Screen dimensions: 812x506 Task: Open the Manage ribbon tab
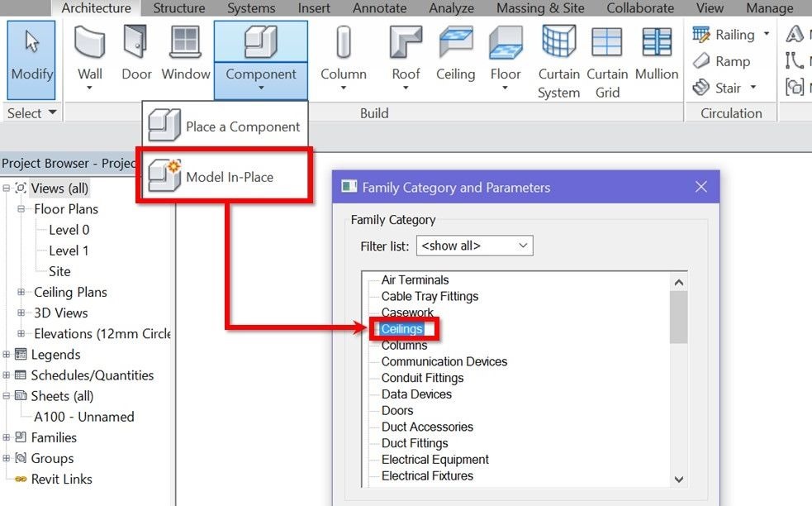tap(770, 7)
